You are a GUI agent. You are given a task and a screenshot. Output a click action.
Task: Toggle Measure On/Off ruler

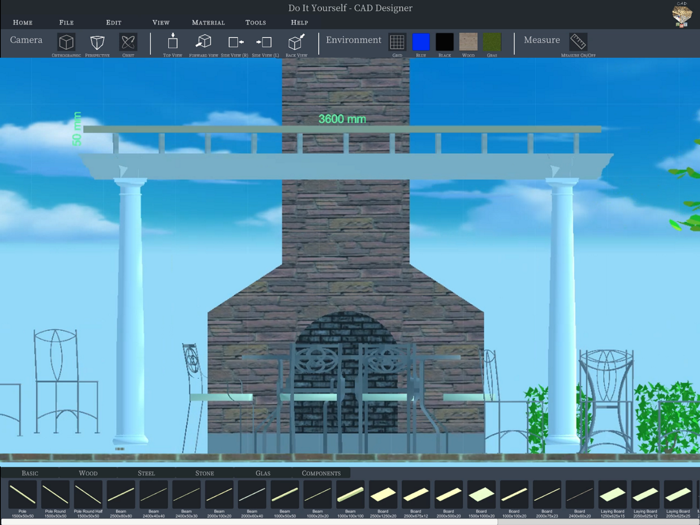coord(578,42)
